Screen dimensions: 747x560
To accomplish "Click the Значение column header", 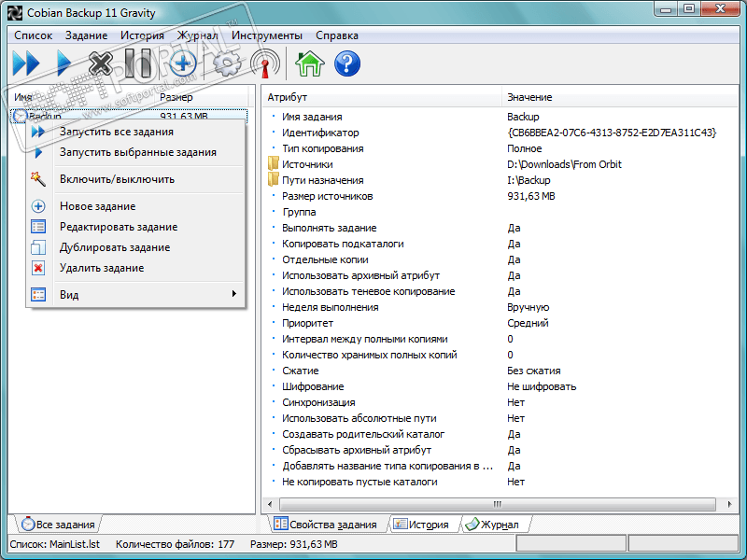I will (619, 97).
